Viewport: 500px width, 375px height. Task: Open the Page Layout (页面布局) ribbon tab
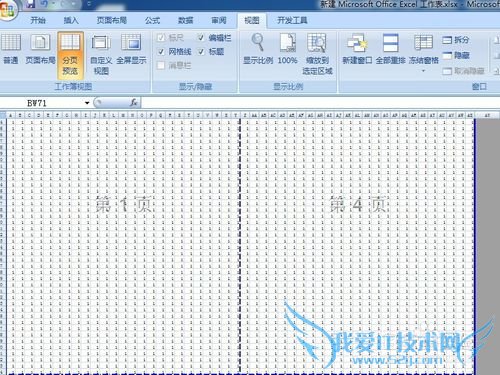[x=112, y=21]
